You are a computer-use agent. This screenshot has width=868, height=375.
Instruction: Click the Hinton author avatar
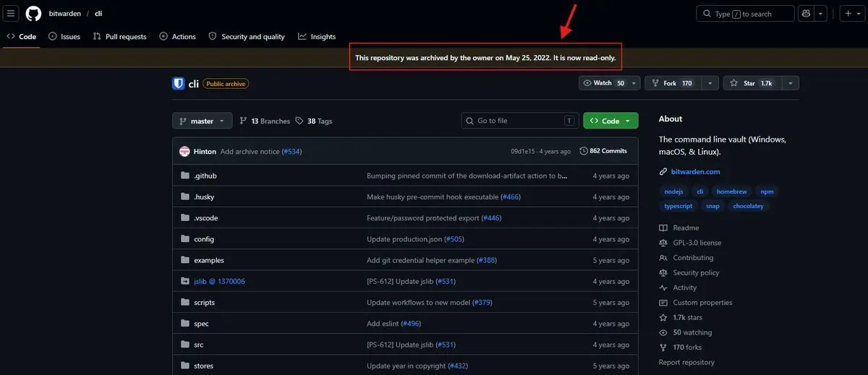[184, 151]
